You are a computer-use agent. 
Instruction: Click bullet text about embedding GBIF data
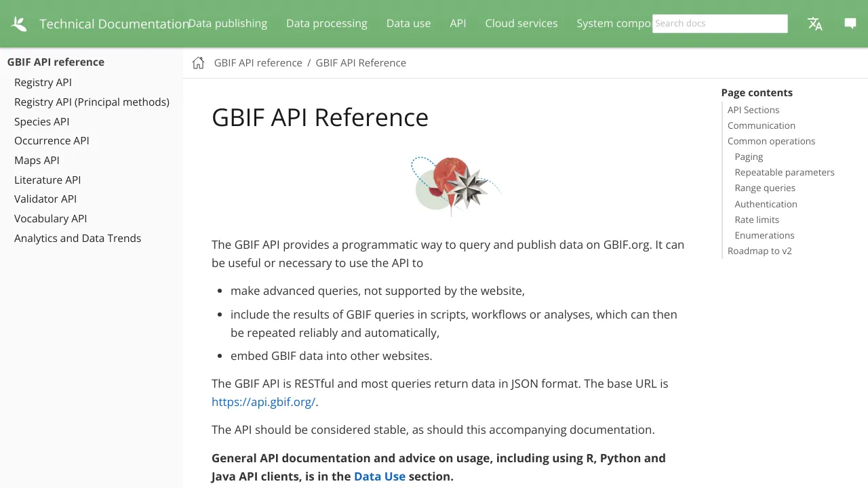click(x=331, y=356)
